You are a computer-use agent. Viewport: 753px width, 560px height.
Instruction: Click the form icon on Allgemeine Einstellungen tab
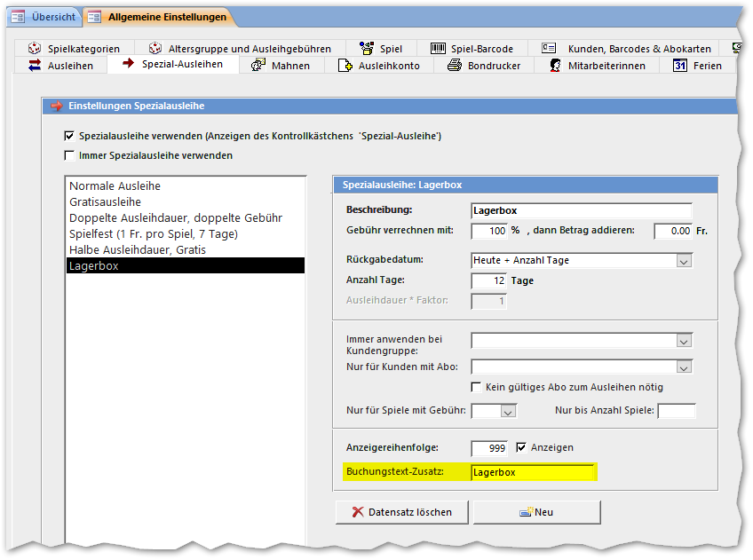tap(94, 17)
